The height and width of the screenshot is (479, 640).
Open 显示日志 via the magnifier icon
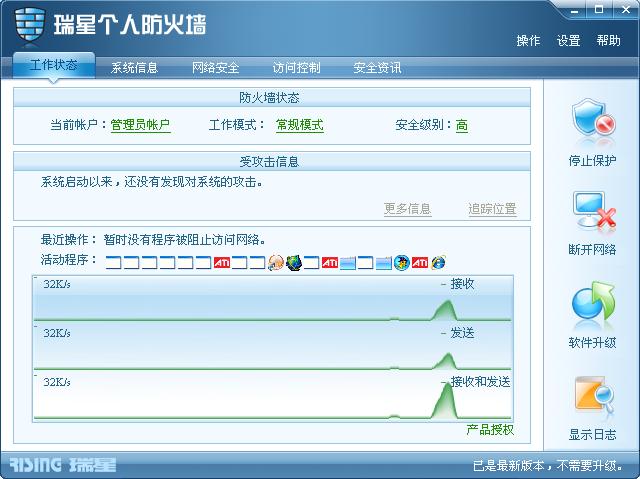593,397
